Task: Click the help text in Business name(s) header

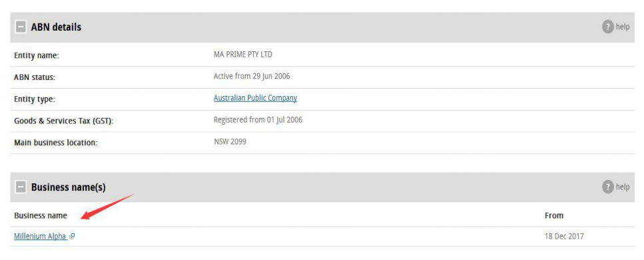Action: pyautogui.click(x=623, y=187)
